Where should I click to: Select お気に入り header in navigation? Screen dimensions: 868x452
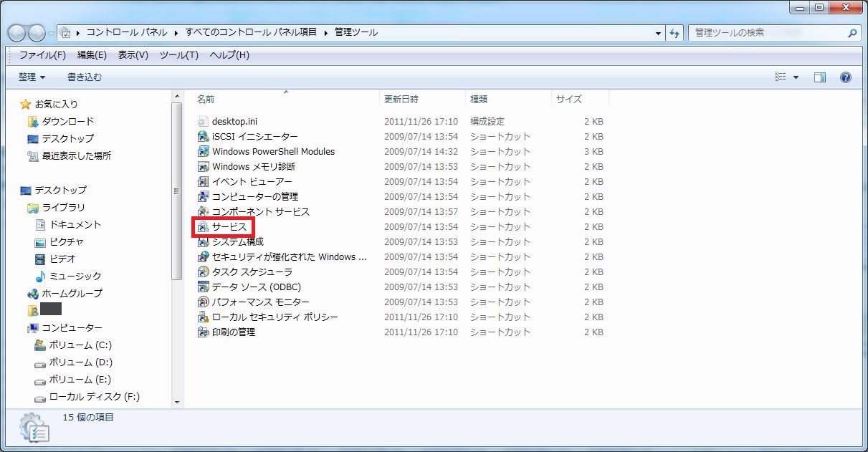(49, 105)
